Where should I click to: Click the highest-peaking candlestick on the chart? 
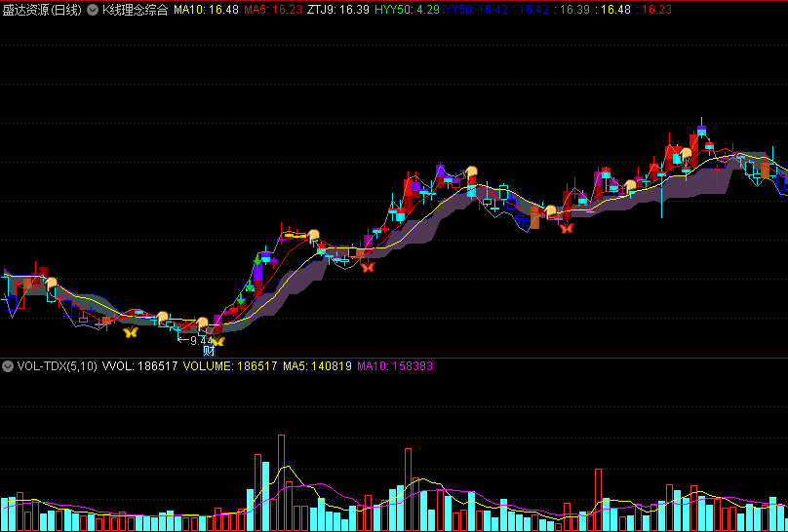[701, 130]
